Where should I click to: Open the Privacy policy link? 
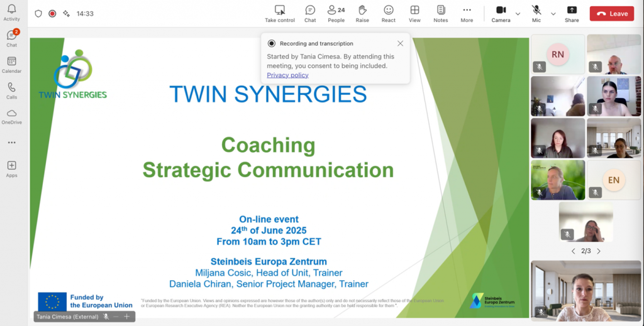287,75
